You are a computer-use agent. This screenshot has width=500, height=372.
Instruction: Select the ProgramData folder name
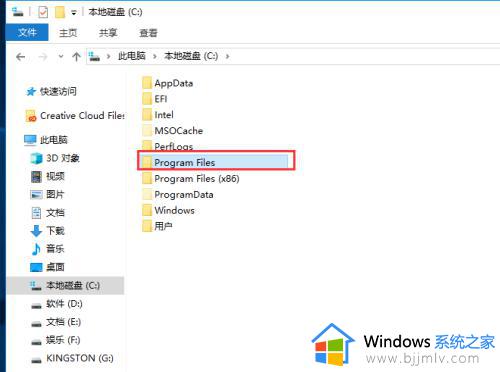[x=184, y=195]
